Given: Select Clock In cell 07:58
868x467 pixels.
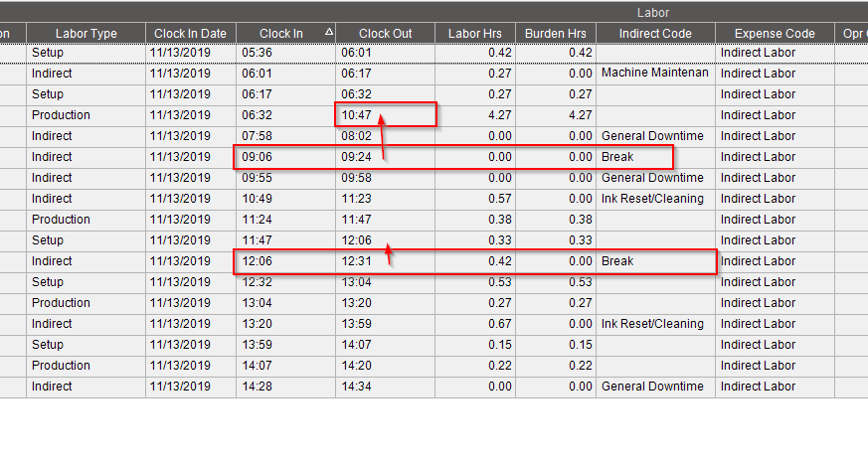Looking at the screenshot, I should click(285, 136).
